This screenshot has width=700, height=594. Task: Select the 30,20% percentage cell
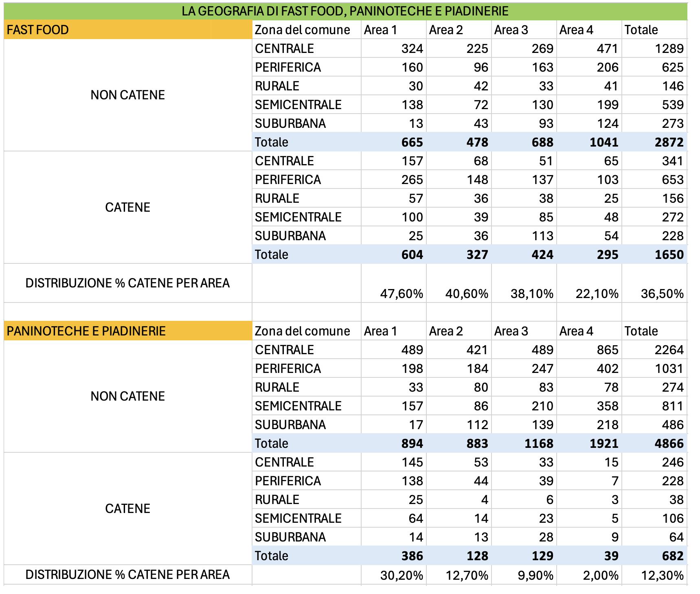(x=394, y=575)
